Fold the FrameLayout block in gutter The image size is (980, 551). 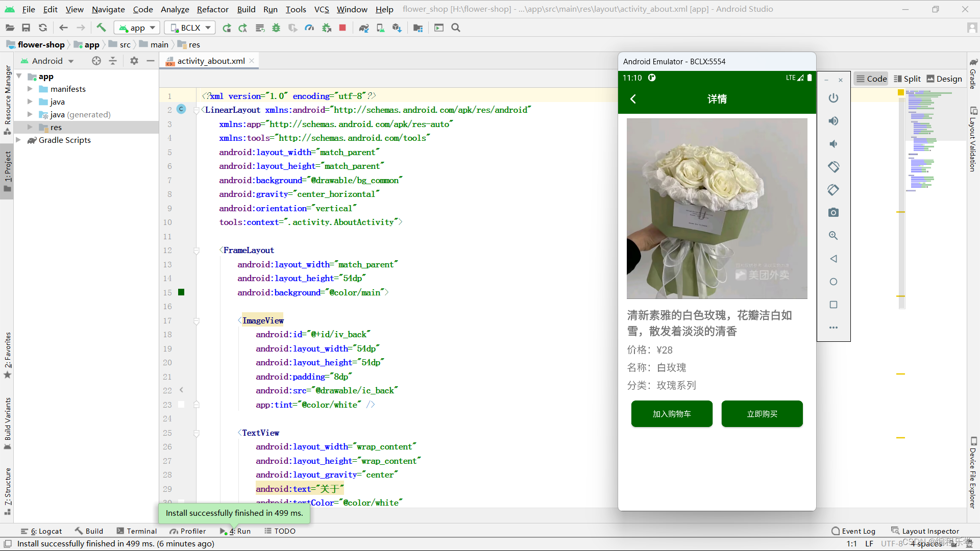pos(197,251)
